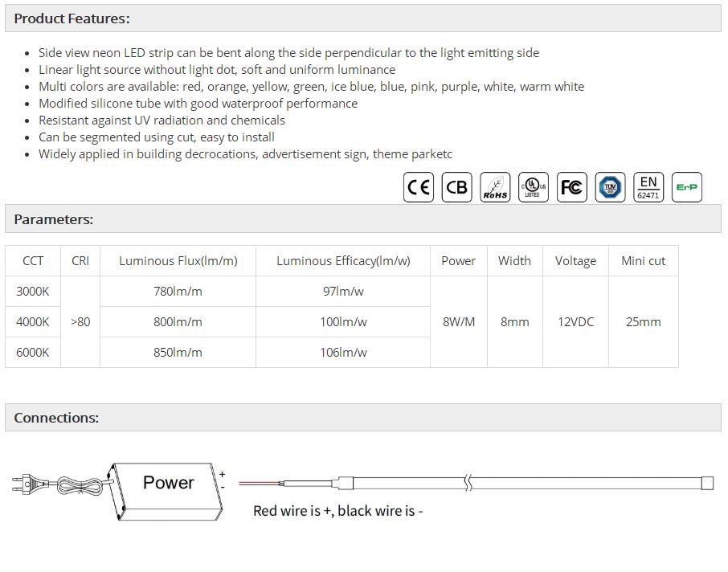Click the FCC certification logo

tap(571, 187)
